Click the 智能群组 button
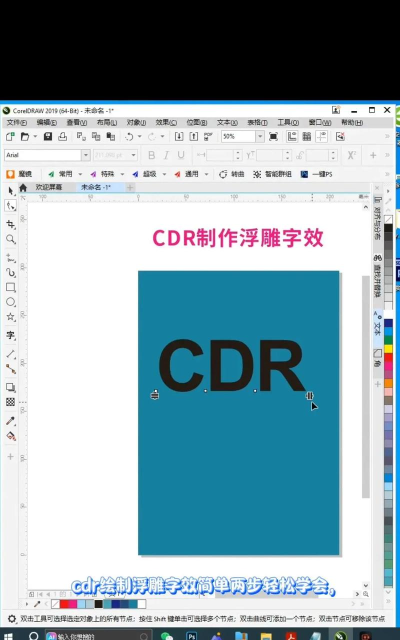This screenshot has width=400, height=640. [272, 174]
